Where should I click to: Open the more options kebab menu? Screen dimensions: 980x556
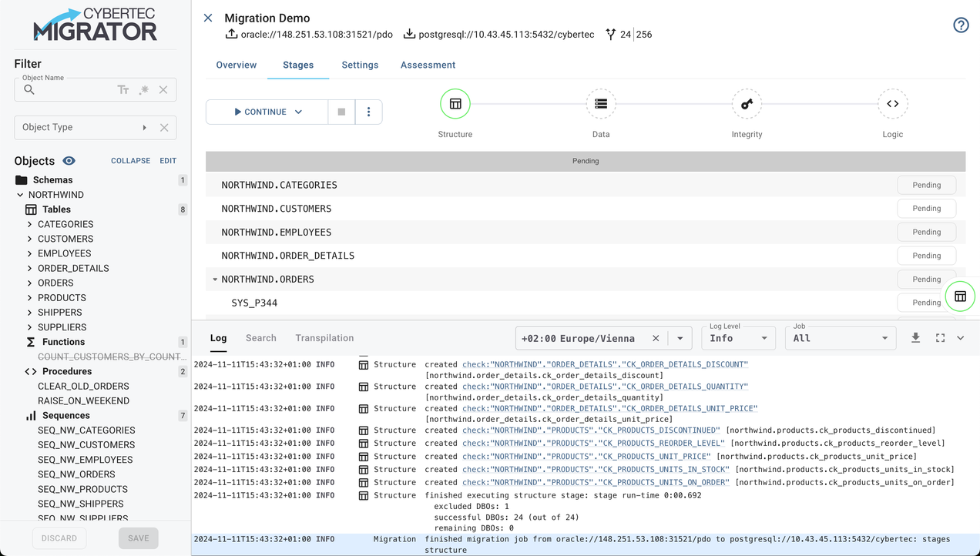(x=368, y=112)
